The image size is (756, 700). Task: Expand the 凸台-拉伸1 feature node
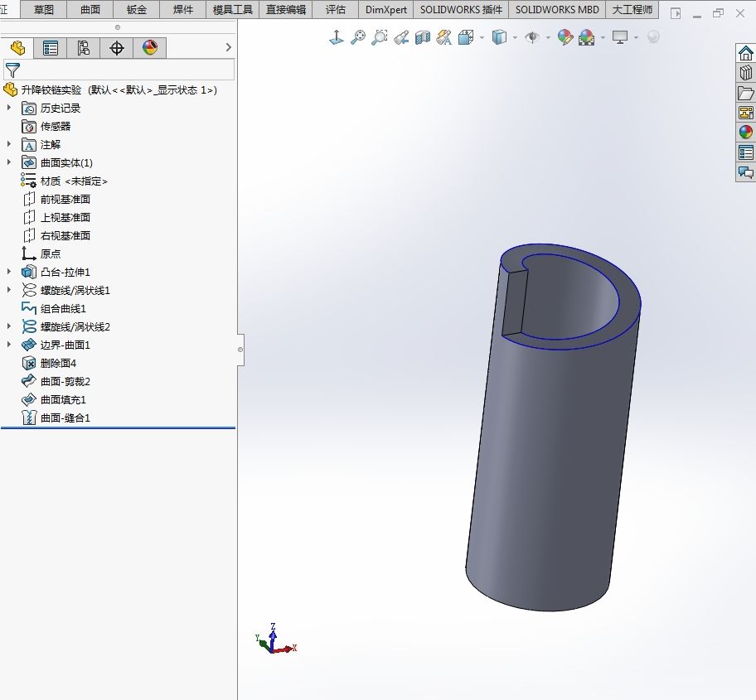[9, 272]
